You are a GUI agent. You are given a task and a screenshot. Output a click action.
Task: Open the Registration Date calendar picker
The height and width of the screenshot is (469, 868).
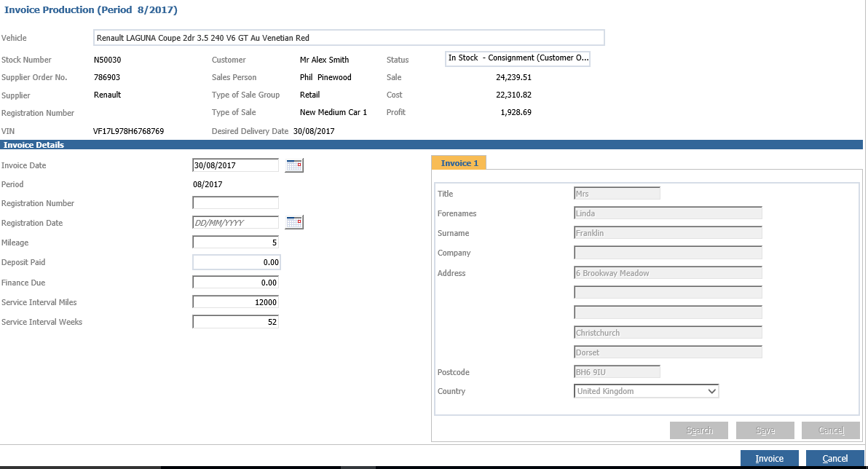pos(294,222)
